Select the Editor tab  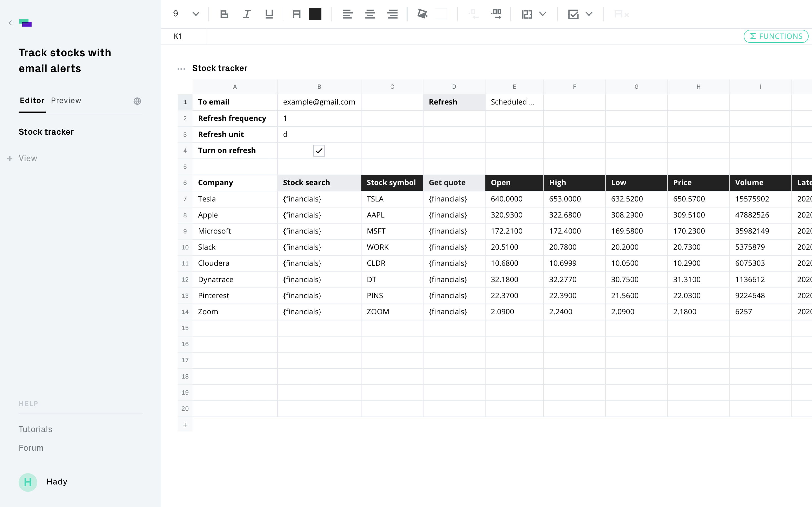(32, 101)
